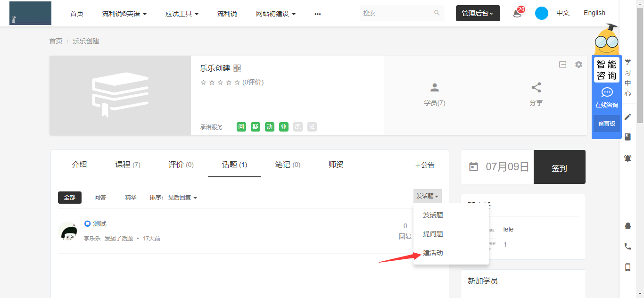
Task: Click the 签到 check-in button
Action: coord(559,167)
